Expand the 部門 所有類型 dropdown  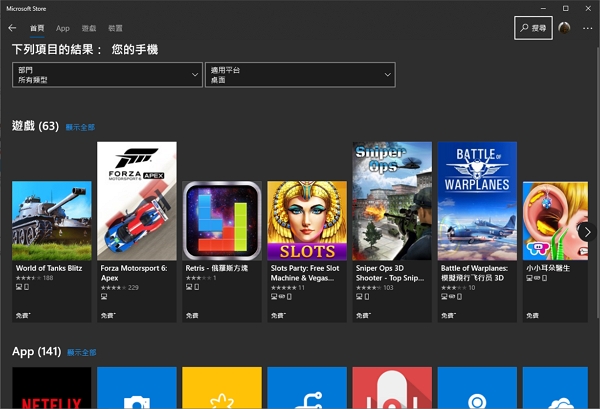pyautogui.click(x=107, y=75)
